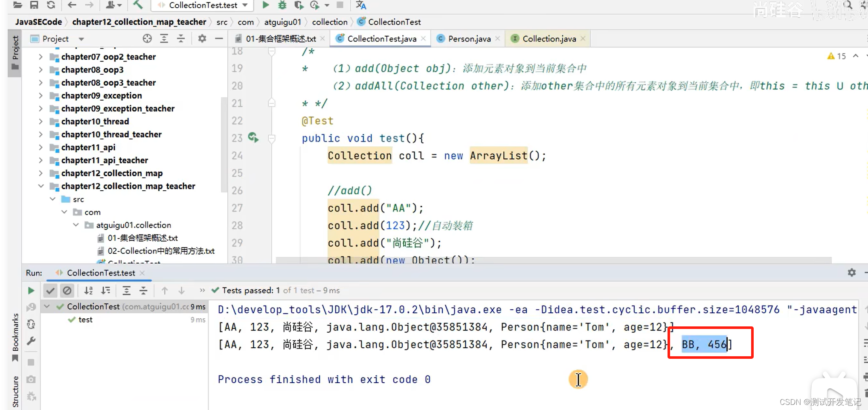Viewport: 868px width, 410px height.
Task: Click Collapse All in the Project panel
Action: pos(181,39)
